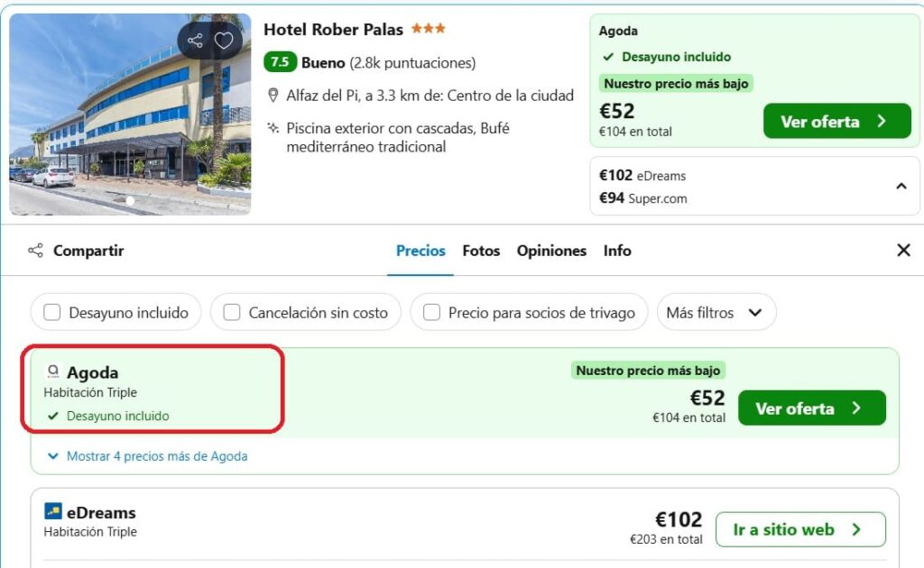Click the Compartir share icon
Screen dimensions: 924x568
[x=35, y=251]
